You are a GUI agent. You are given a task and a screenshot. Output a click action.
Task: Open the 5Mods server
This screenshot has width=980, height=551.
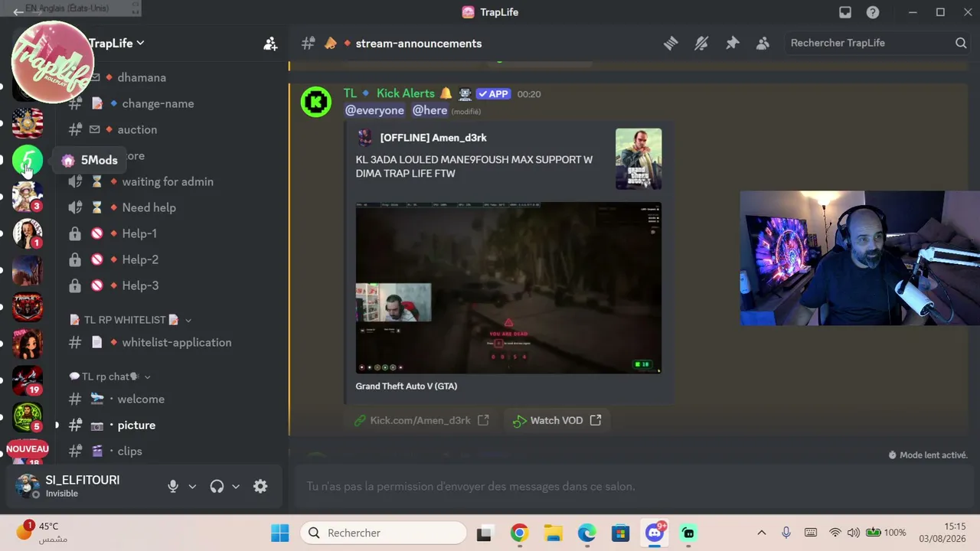click(28, 161)
